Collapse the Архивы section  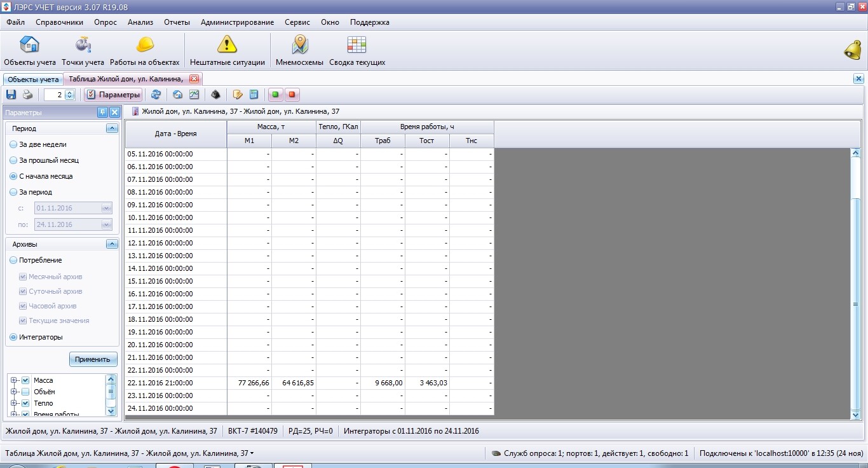(112, 244)
